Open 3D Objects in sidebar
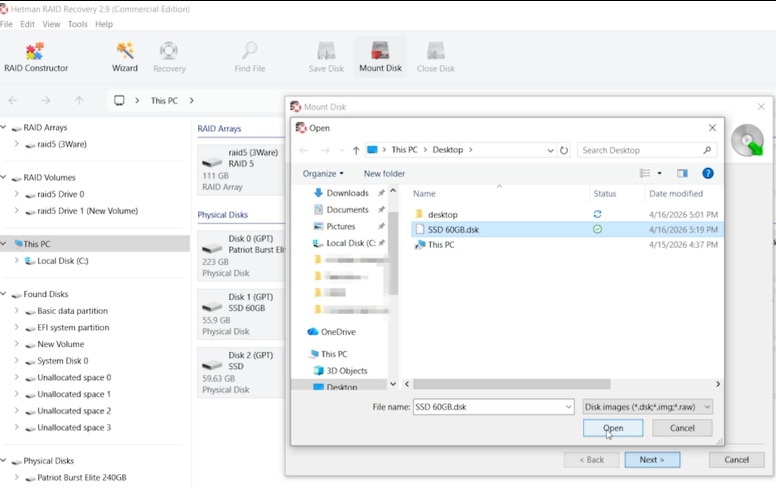The width and height of the screenshot is (776, 488). coord(346,371)
